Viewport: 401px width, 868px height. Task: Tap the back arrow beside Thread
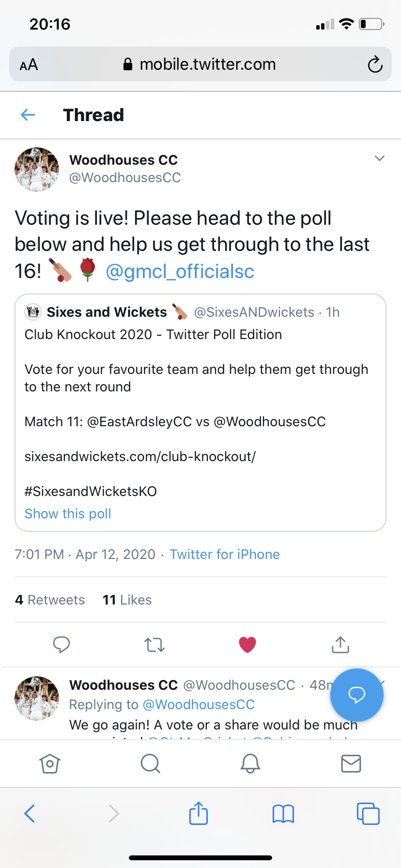click(x=28, y=115)
